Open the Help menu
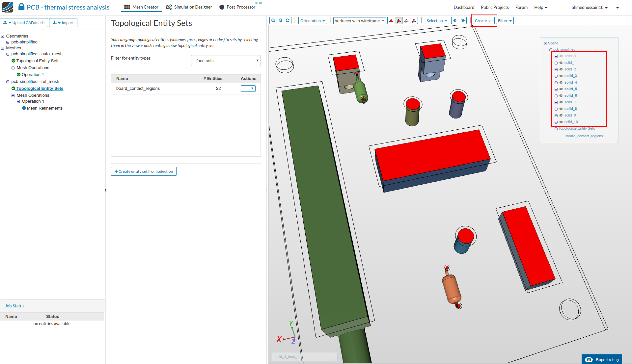Image resolution: width=632 pixels, height=364 pixels. 540,7
